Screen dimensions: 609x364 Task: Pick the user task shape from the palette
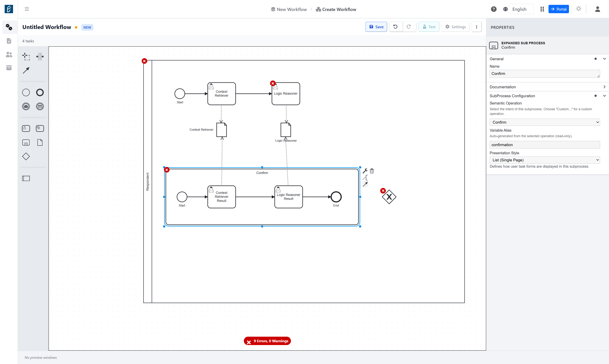26,128
